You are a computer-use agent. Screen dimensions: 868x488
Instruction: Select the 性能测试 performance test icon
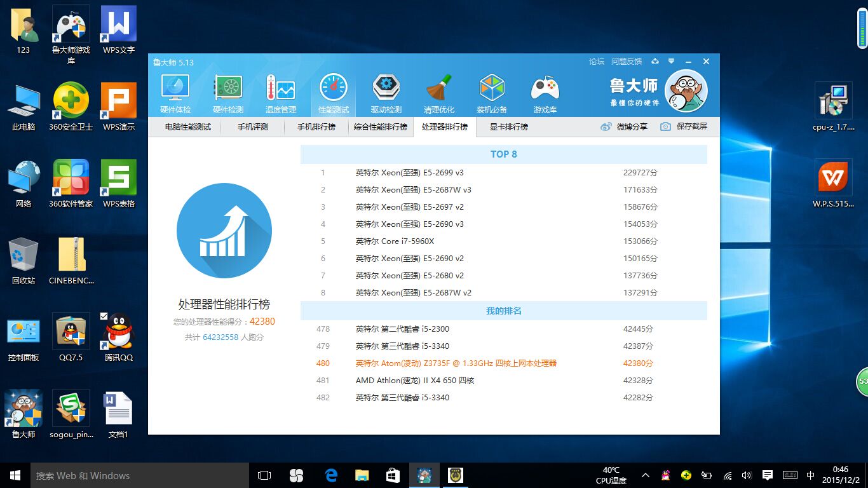pyautogui.click(x=333, y=92)
